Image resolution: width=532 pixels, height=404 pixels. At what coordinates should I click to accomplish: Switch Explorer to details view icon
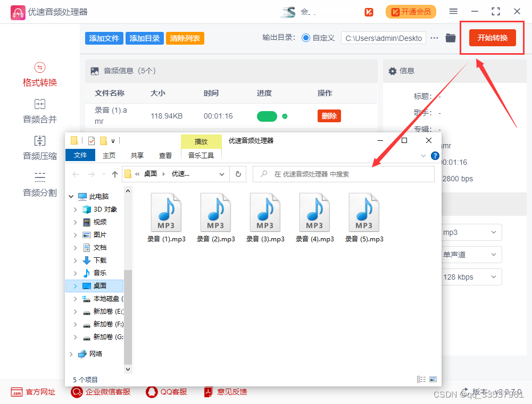tap(421, 379)
